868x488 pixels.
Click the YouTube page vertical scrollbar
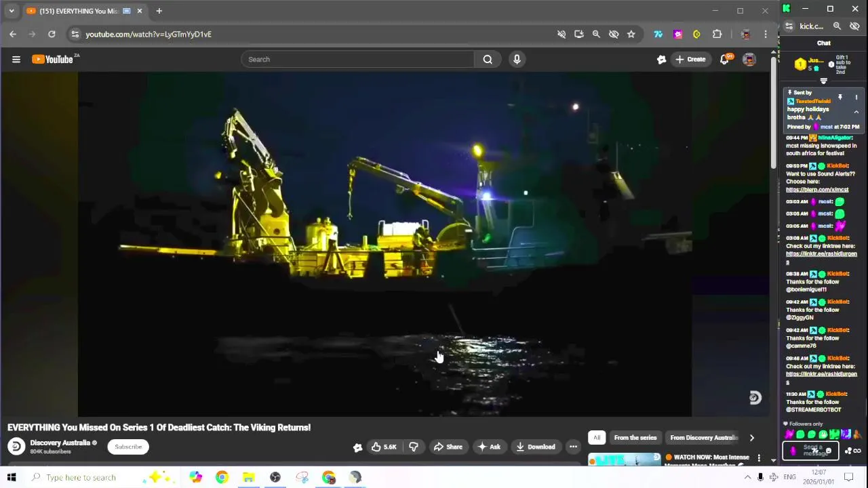point(774,112)
